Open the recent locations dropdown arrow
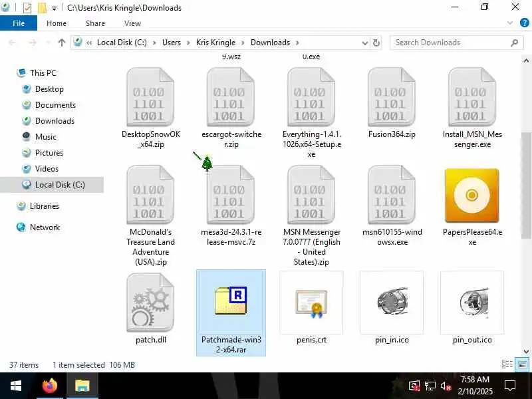The image size is (532, 399). [x=47, y=43]
